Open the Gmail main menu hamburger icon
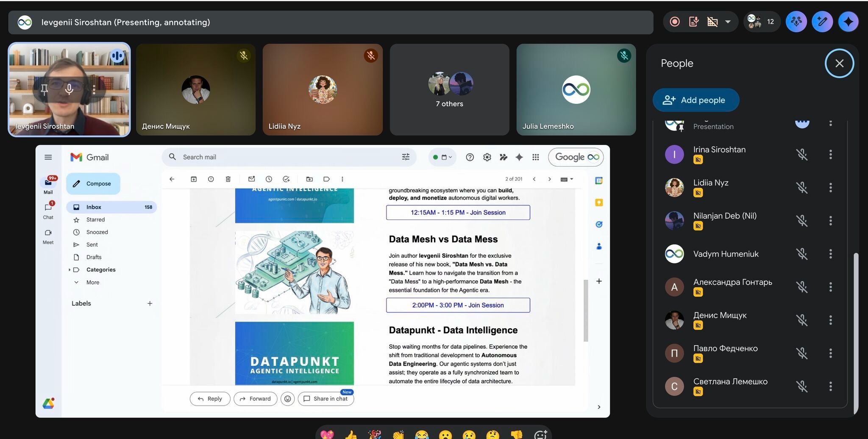868x439 pixels. tap(48, 157)
